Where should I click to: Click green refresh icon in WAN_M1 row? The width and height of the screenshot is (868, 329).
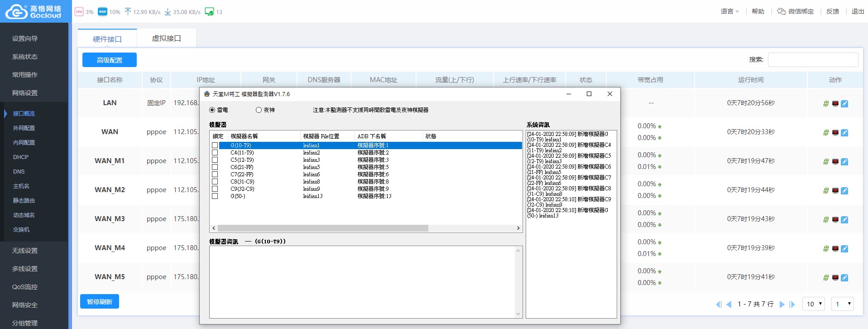[x=826, y=162]
